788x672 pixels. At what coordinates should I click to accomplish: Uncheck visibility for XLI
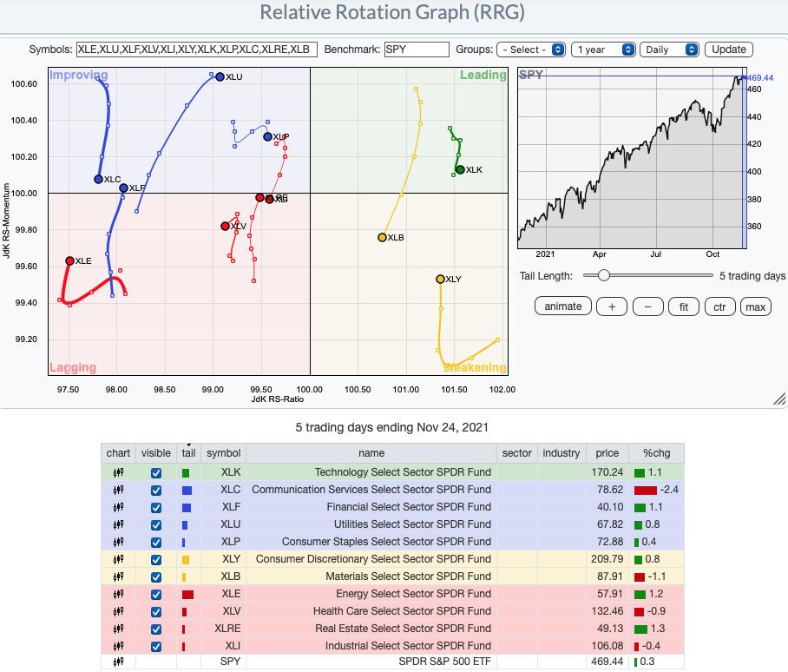pyautogui.click(x=156, y=646)
